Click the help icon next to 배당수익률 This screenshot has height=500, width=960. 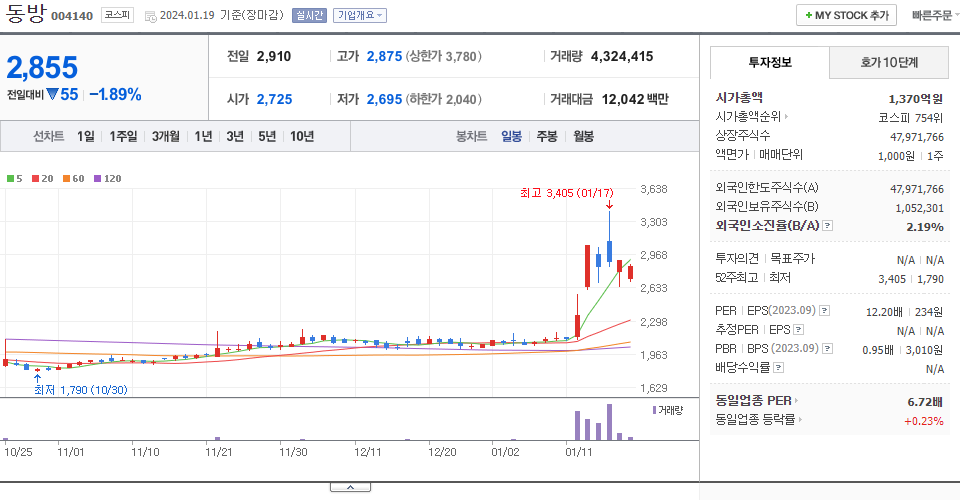pos(778,368)
